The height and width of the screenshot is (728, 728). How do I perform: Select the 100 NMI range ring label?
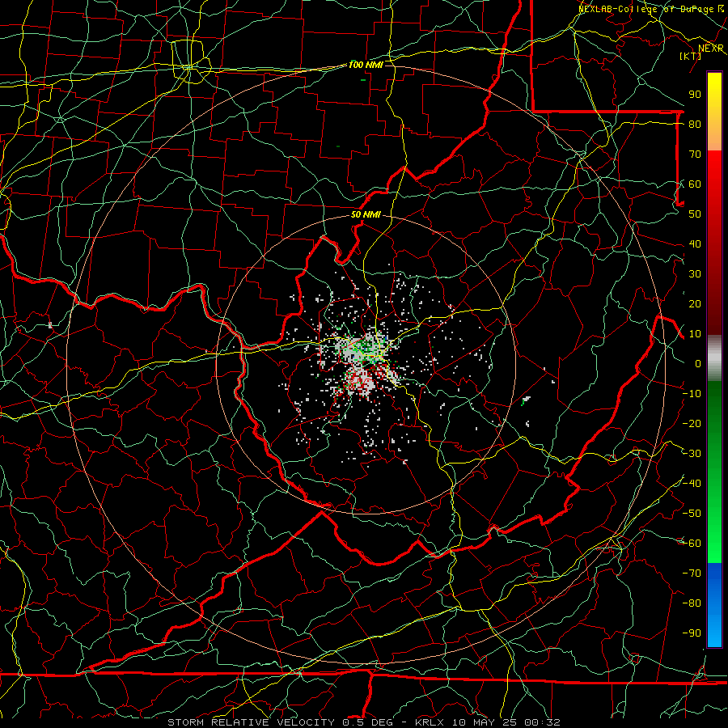pos(366,65)
